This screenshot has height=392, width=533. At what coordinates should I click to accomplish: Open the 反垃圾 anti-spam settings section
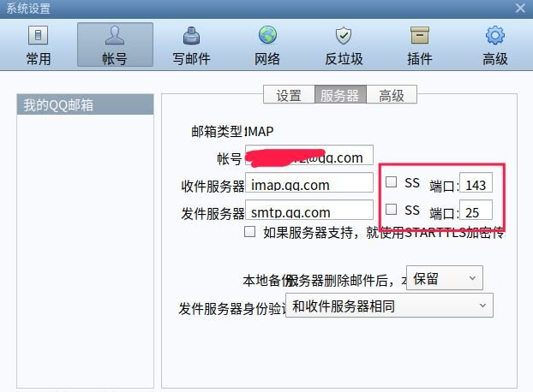[344, 45]
